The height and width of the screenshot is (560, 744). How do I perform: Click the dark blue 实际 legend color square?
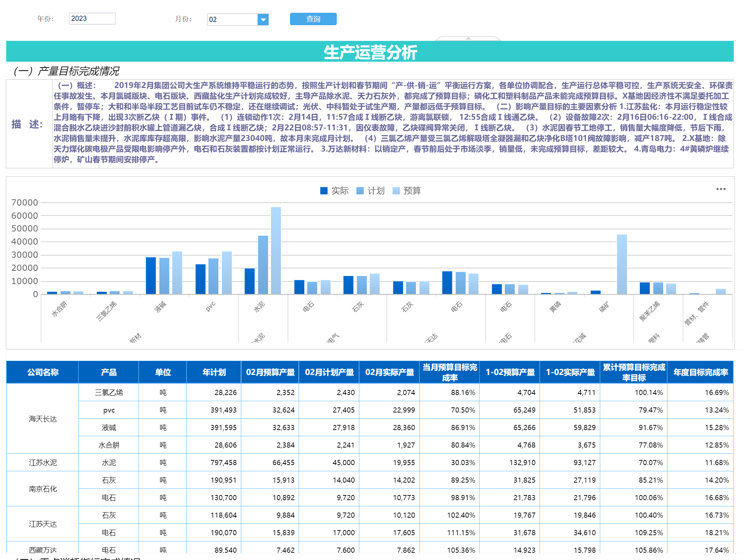324,191
